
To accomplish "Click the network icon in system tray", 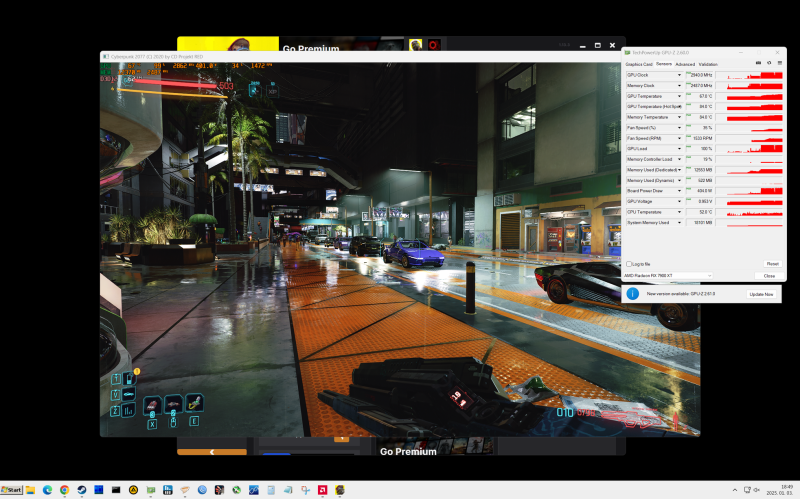I will click(x=747, y=490).
